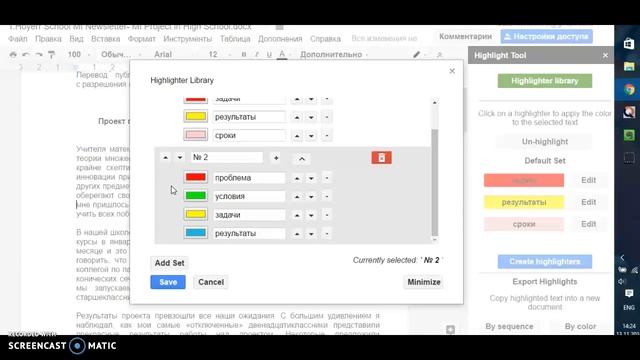Open Комментарии button in Docs

(465, 36)
